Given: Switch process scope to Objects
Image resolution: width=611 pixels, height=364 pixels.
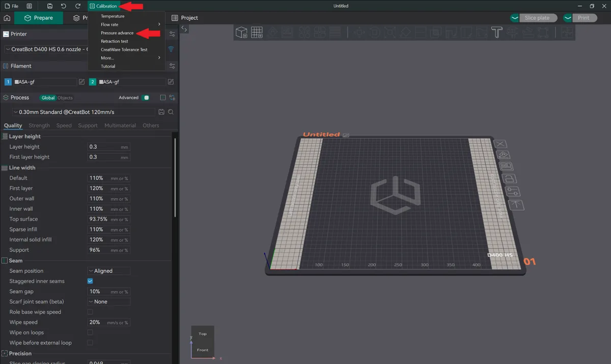Looking at the screenshot, I should (x=65, y=98).
